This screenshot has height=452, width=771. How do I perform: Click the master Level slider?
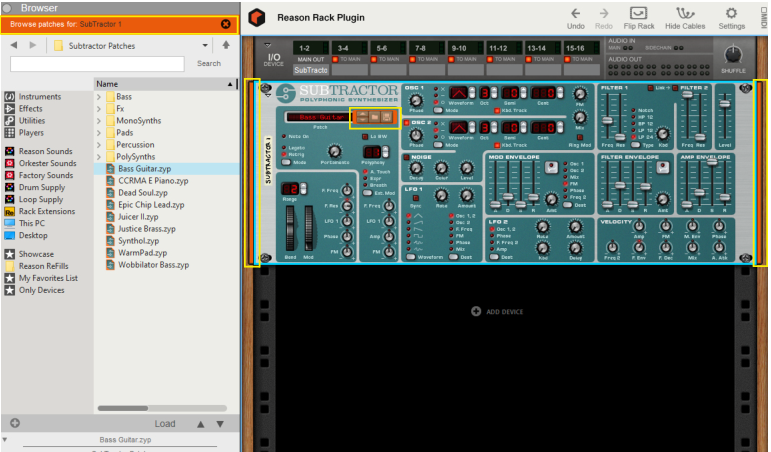[x=725, y=104]
